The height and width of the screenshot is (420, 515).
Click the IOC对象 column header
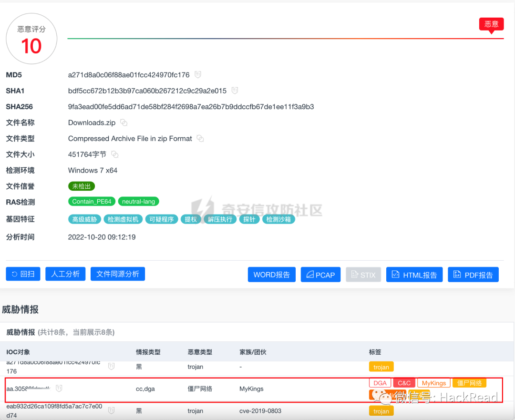coord(18,352)
